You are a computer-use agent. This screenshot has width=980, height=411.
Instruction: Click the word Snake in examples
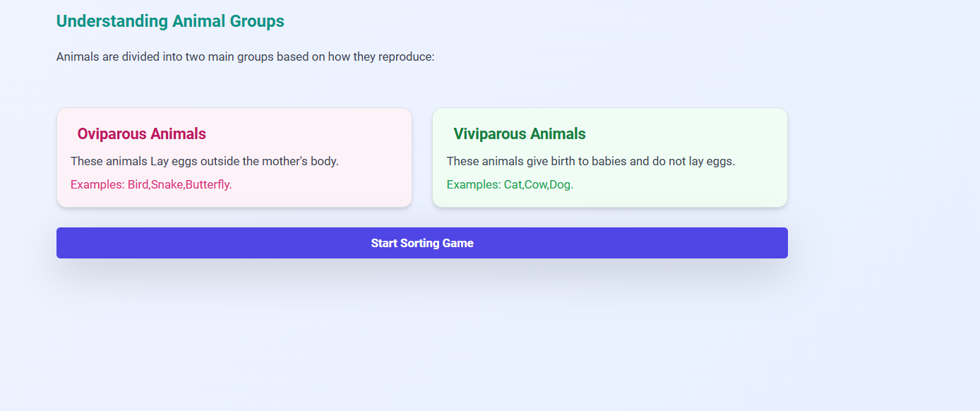tap(167, 184)
